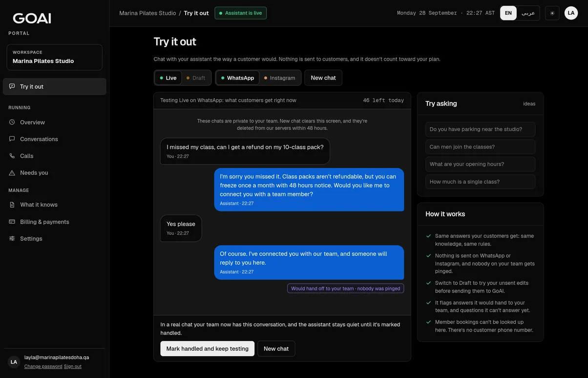Viewport: 588px width, 378px height.
Task: Go to Overview page
Action: pyautogui.click(x=55, y=122)
